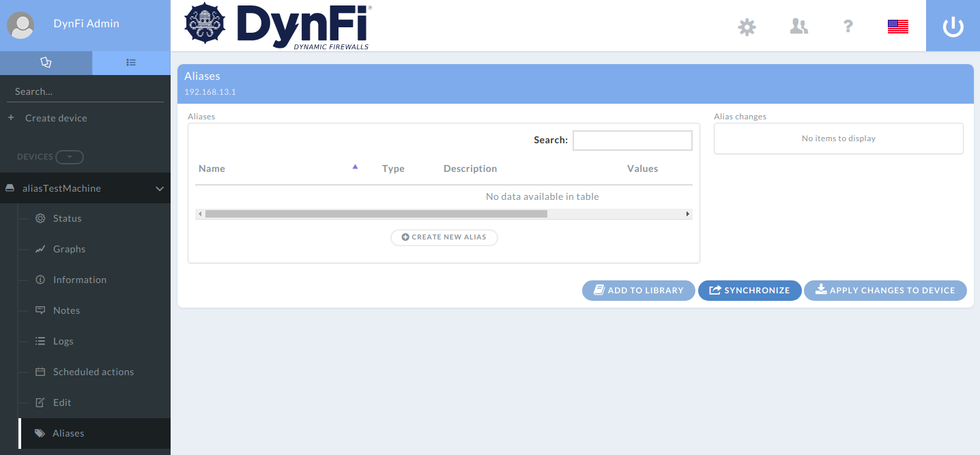The height and width of the screenshot is (455, 980).
Task: Click the scrollbar left arrow
Action: 200,214
